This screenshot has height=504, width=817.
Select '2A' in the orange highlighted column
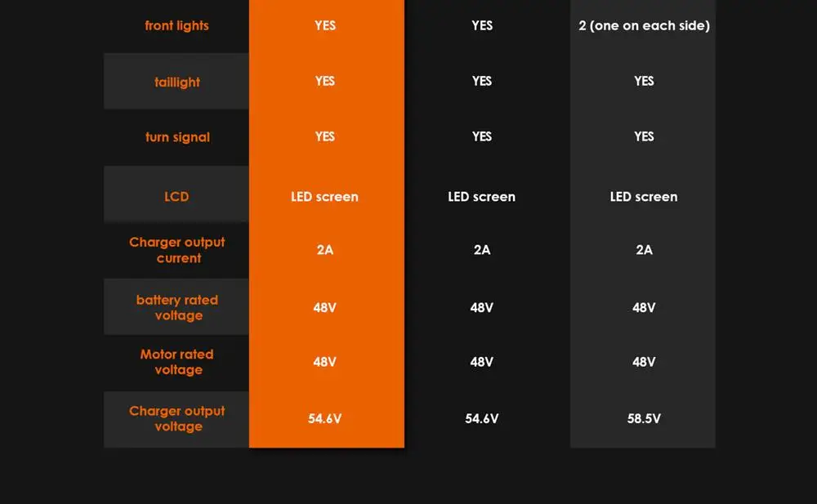324,249
